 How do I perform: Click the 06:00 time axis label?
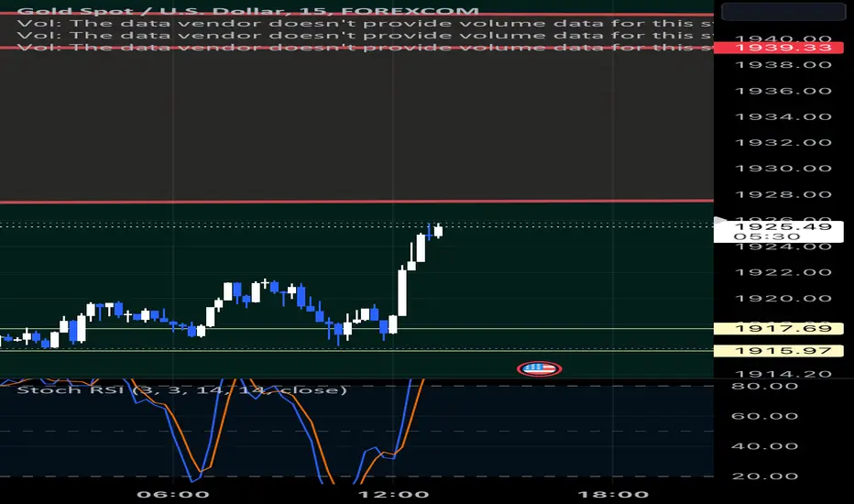pyautogui.click(x=172, y=495)
